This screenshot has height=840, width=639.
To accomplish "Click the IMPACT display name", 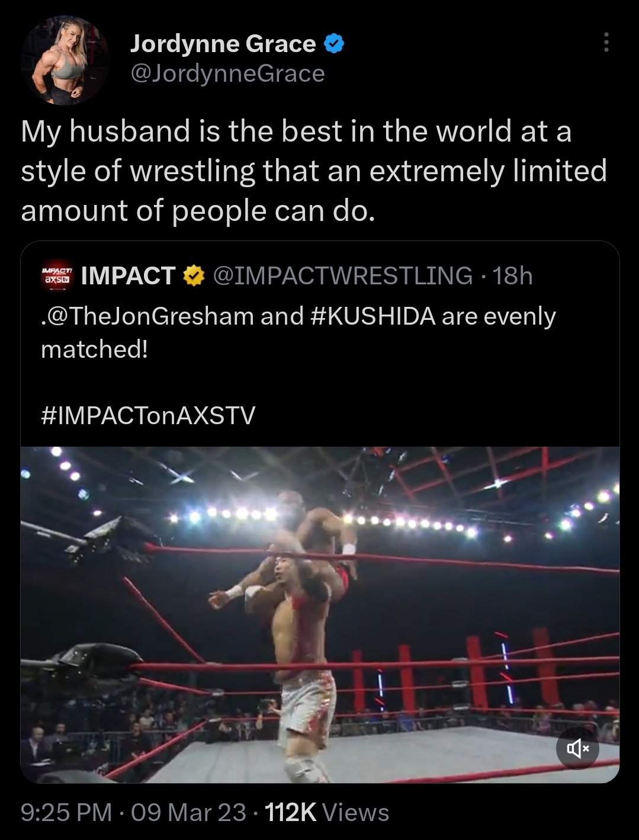I will point(128,276).
